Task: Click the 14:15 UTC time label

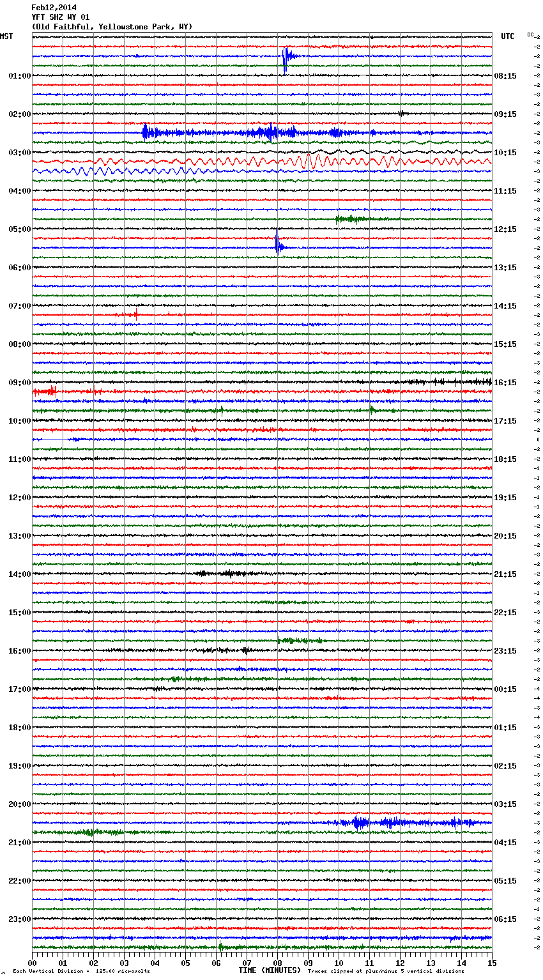Action: [x=505, y=306]
